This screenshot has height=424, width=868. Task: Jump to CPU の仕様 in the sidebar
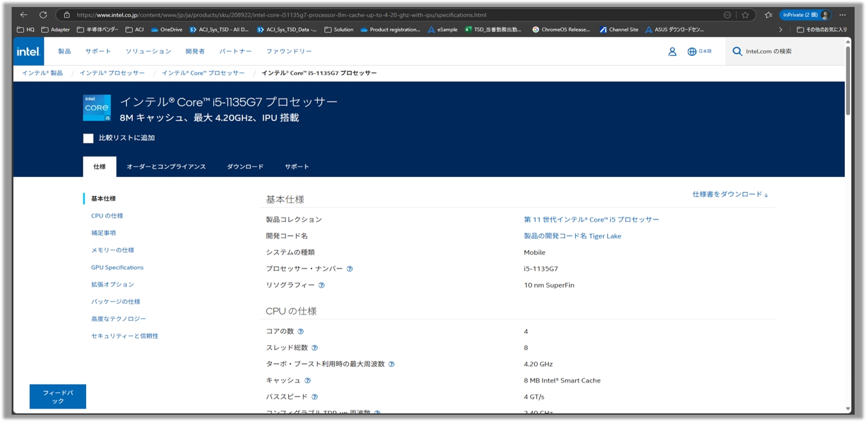pyautogui.click(x=107, y=215)
